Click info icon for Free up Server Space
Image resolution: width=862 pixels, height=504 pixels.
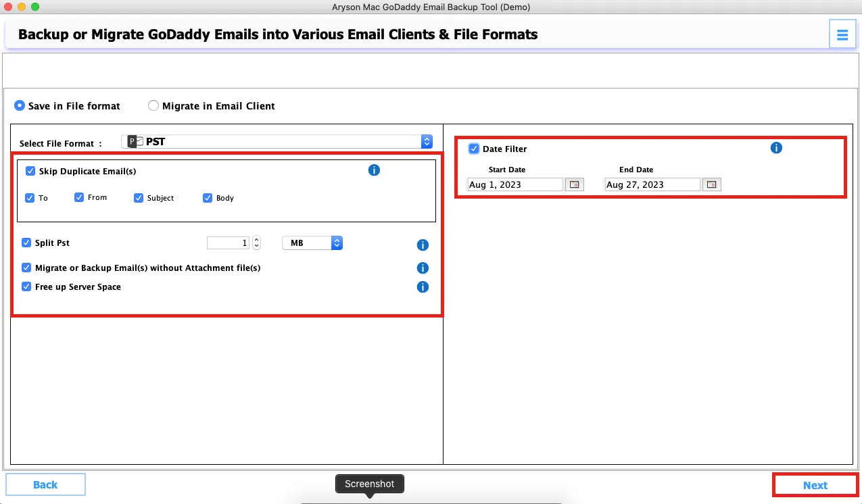point(423,287)
